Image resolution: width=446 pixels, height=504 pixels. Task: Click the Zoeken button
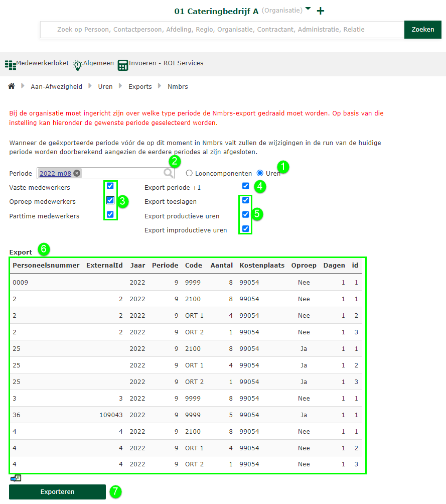click(423, 30)
